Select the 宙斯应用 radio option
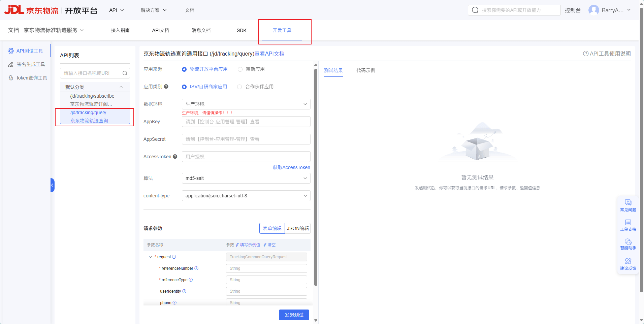 click(x=240, y=69)
